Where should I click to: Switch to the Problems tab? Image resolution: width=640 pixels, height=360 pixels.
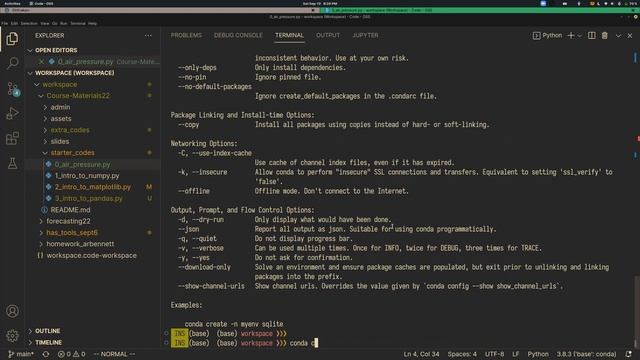[x=186, y=36]
